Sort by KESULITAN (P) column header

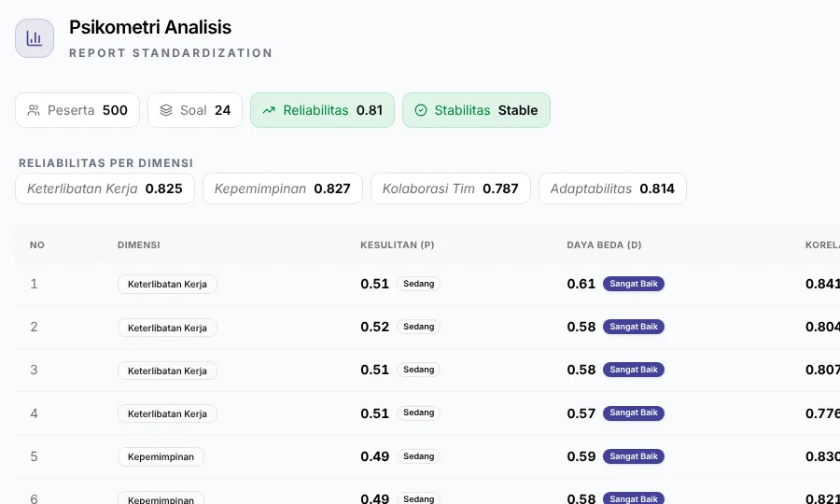(x=398, y=245)
